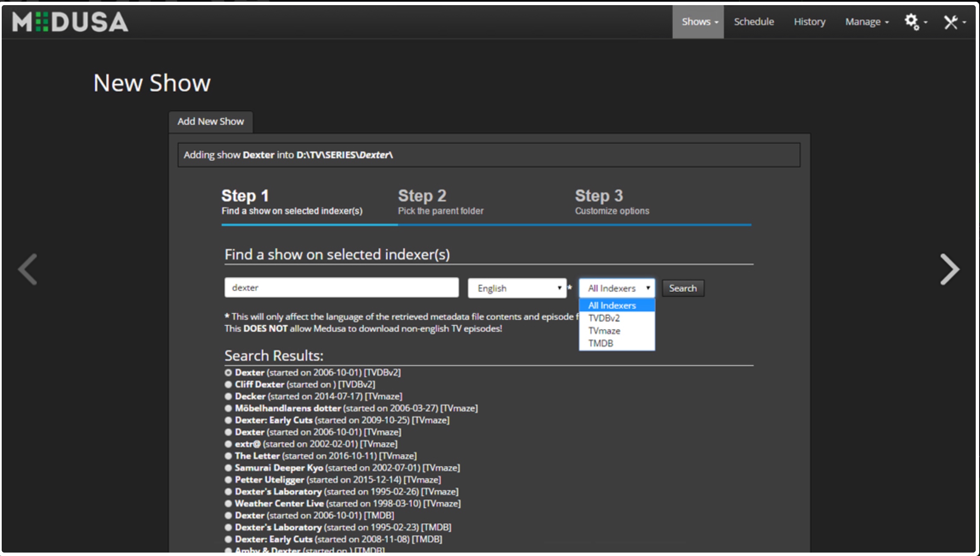Go to Step 2 pick parent folder
The height and width of the screenshot is (556, 980).
coord(441,202)
